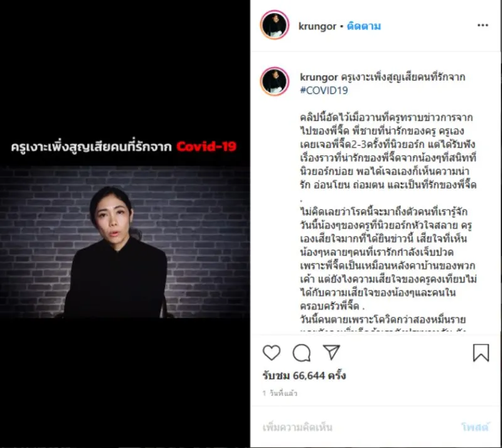Share the post via paper plane icon
The width and height of the screenshot is (502, 448).
coord(331,352)
